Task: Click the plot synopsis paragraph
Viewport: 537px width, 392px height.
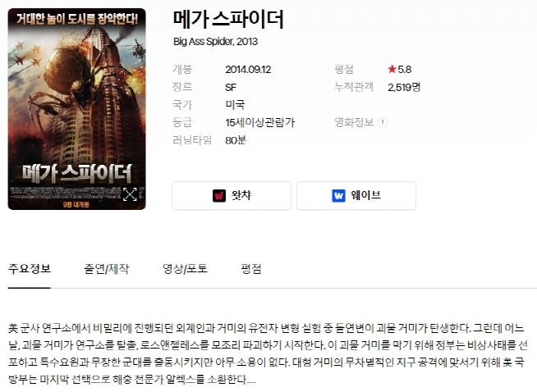Action: coord(268,353)
